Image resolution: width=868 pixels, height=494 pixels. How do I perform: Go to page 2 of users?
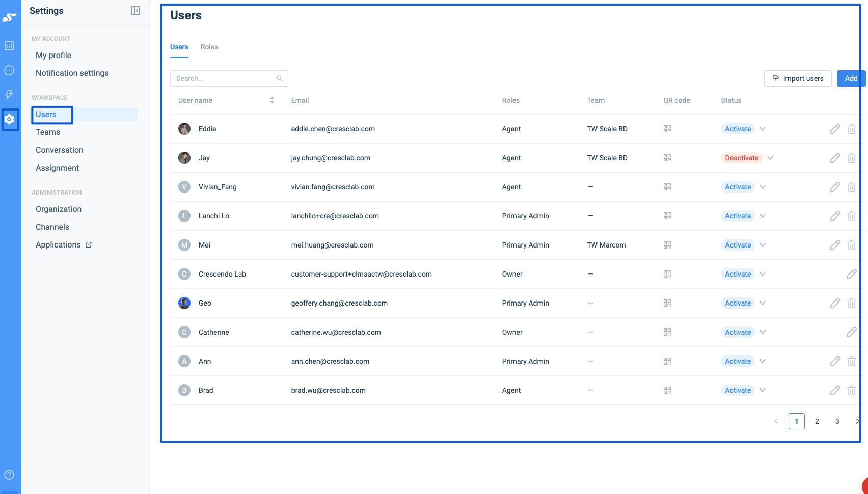click(x=817, y=421)
